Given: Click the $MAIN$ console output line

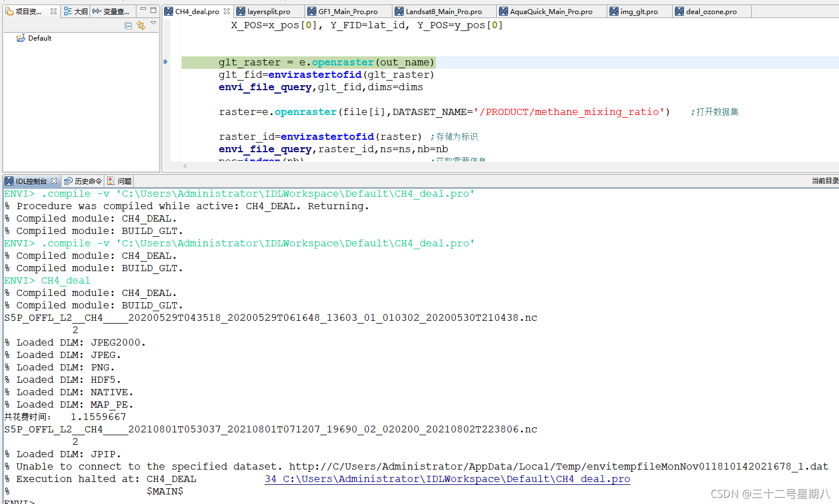Looking at the screenshot, I should (165, 491).
